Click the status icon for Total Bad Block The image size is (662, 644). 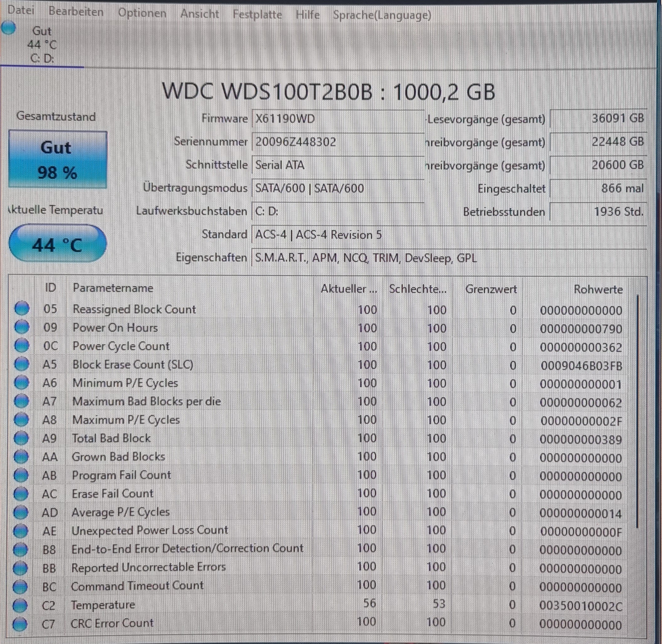pos(21,438)
